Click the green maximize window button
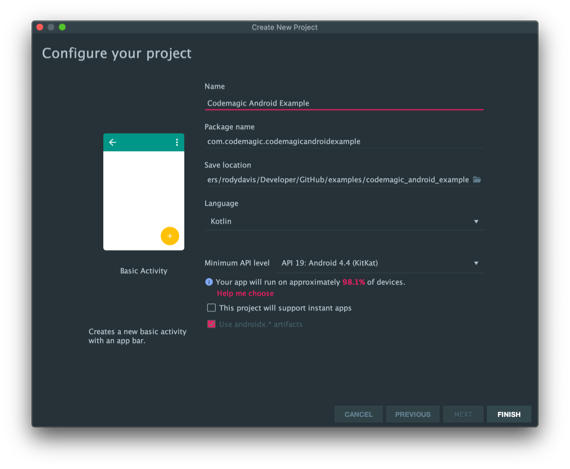 [62, 27]
